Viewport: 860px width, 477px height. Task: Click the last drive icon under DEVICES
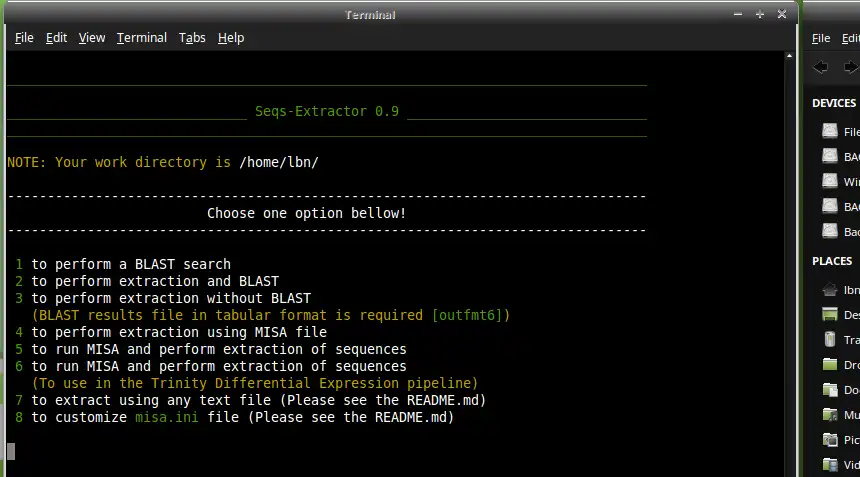[830, 231]
